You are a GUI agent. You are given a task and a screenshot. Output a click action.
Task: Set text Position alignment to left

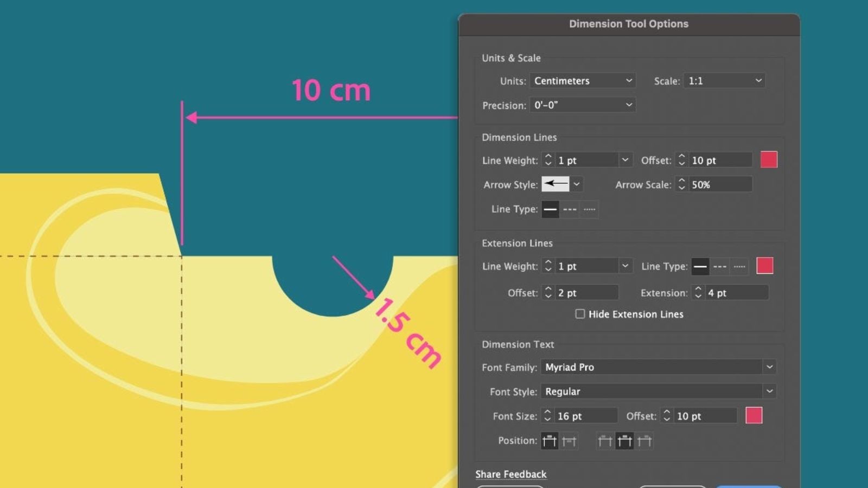point(605,441)
